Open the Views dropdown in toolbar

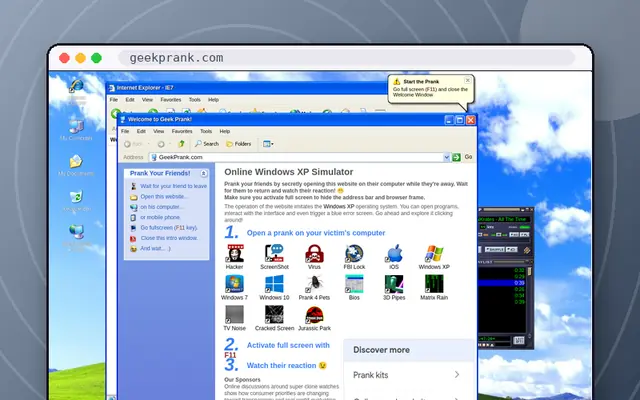pyautogui.click(x=268, y=144)
